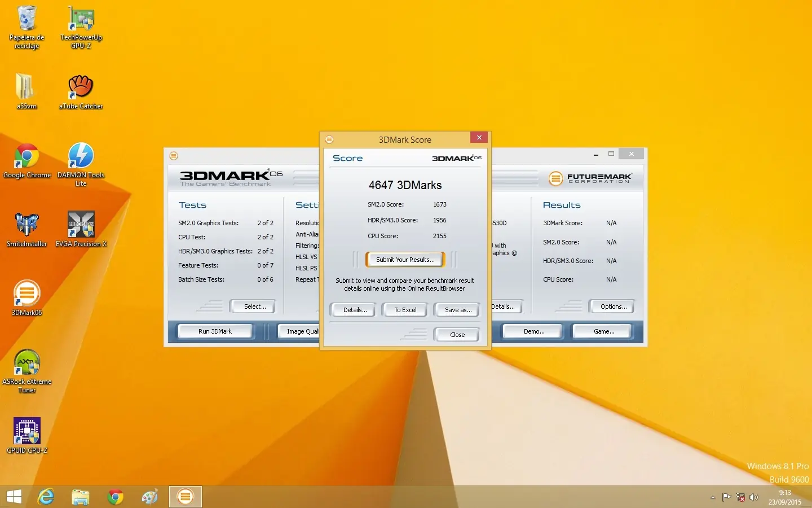
Task: Click the Close button in score dialog
Action: pos(457,335)
